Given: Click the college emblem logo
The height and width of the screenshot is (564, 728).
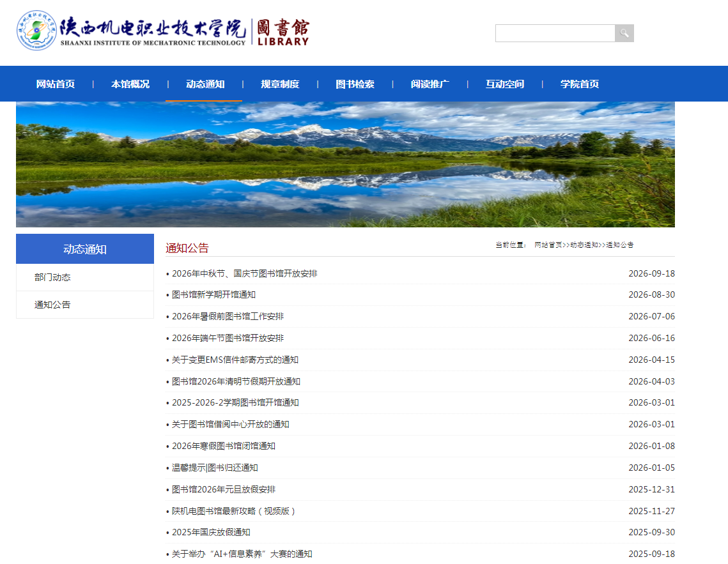Looking at the screenshot, I should [36, 30].
